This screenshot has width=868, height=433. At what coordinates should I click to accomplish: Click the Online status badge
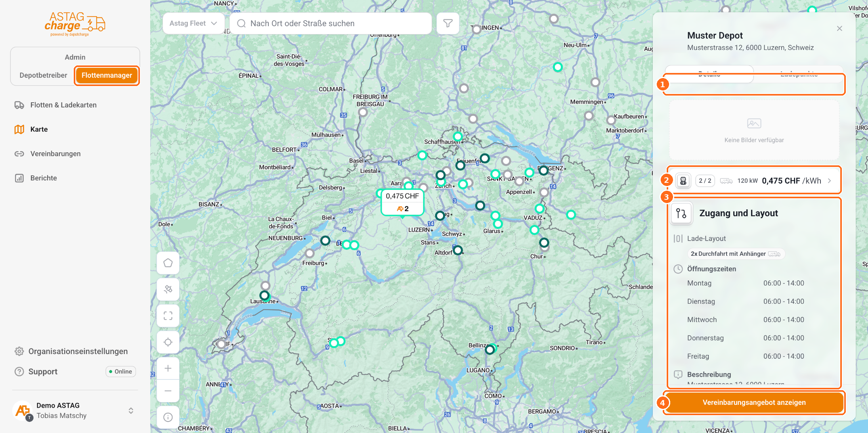[121, 372]
